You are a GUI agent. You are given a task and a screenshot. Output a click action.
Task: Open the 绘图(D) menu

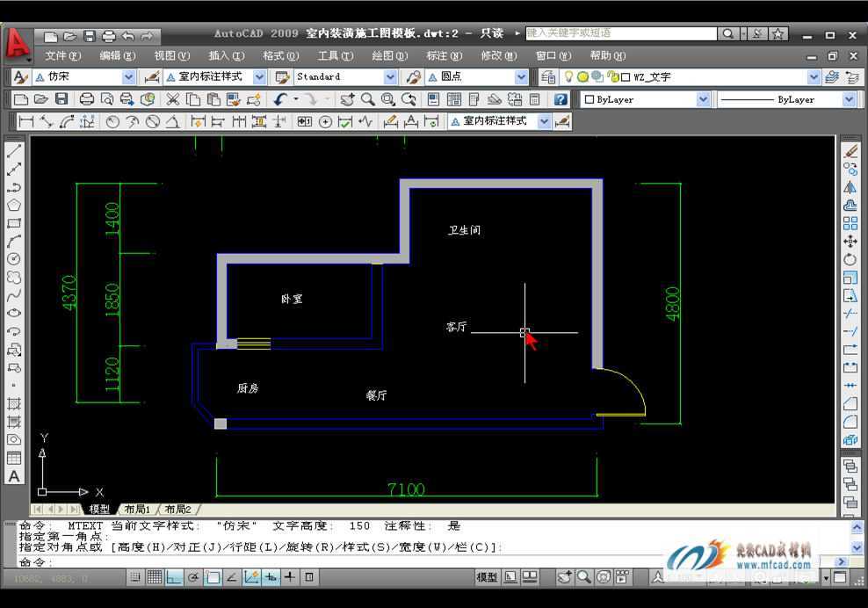click(x=390, y=56)
